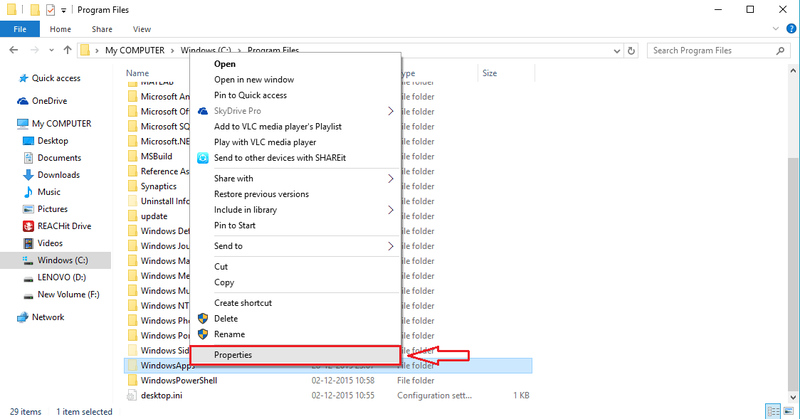Open the Customize Quick Access Toolbar dropdown
800x419 pixels.
click(x=63, y=10)
